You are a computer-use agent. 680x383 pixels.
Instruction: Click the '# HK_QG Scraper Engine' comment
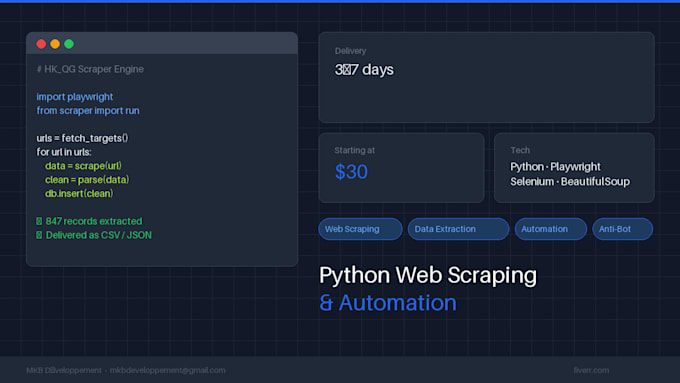tap(90, 69)
